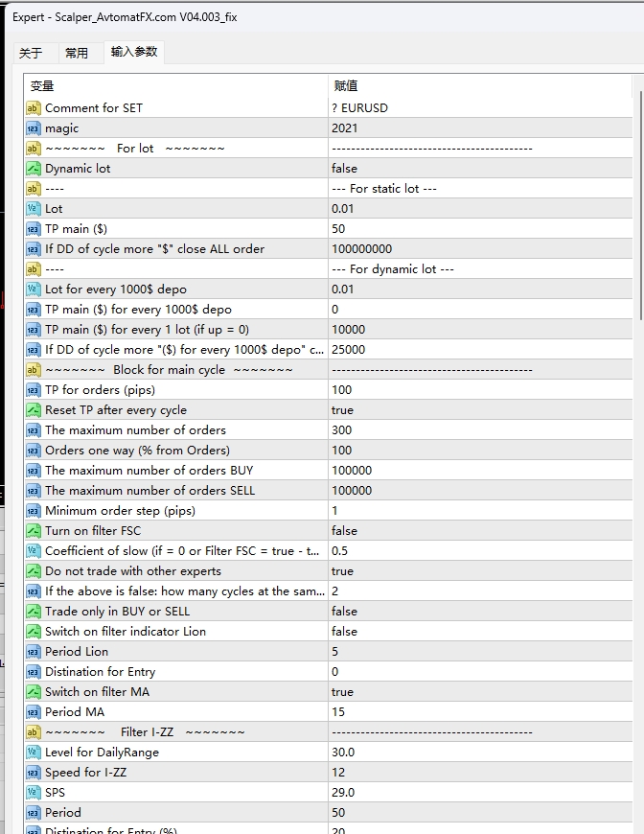The height and width of the screenshot is (834, 644).
Task: Click the boolean icon beside Switch on filter MA
Action: tap(33, 692)
